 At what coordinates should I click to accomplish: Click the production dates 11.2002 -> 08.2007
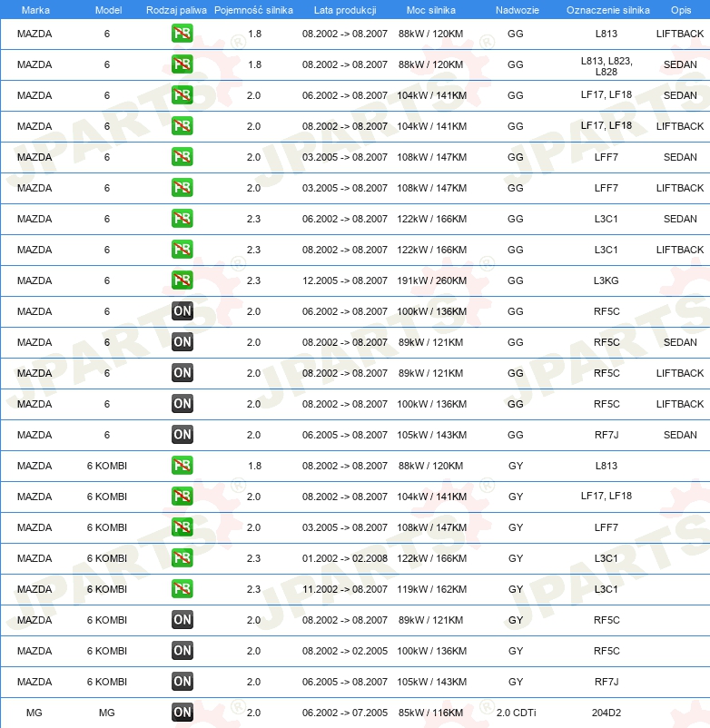point(345,589)
